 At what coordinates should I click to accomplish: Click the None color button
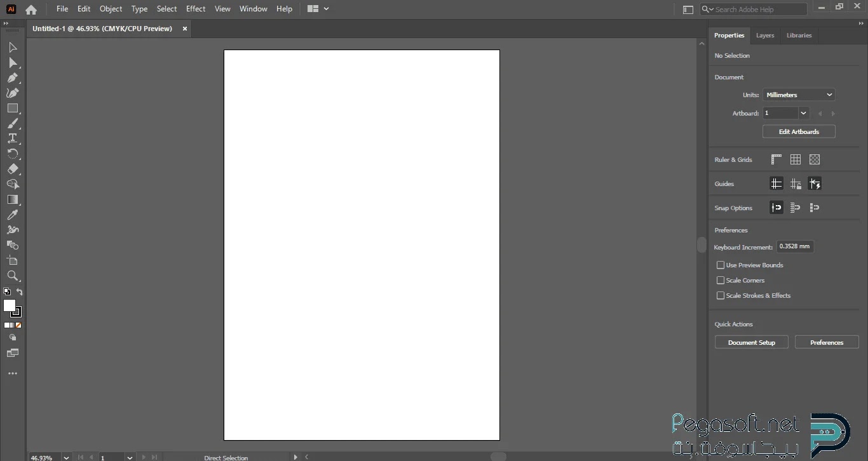pos(19,325)
